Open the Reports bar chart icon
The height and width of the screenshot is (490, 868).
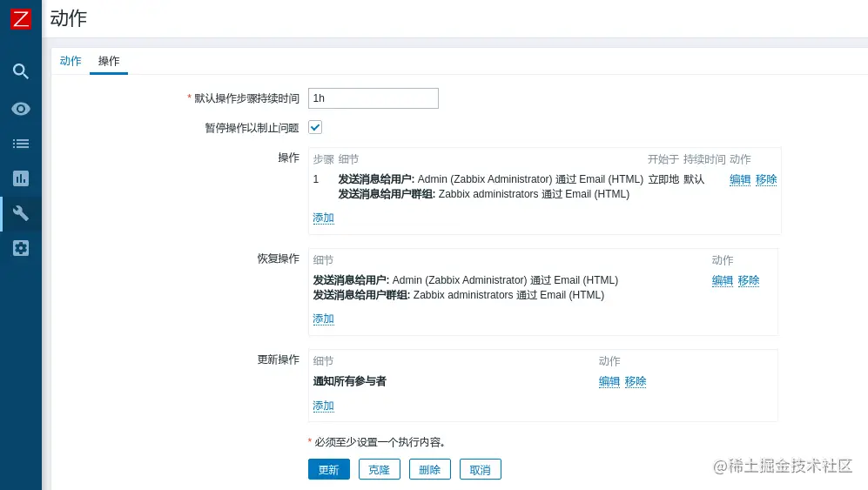click(21, 178)
